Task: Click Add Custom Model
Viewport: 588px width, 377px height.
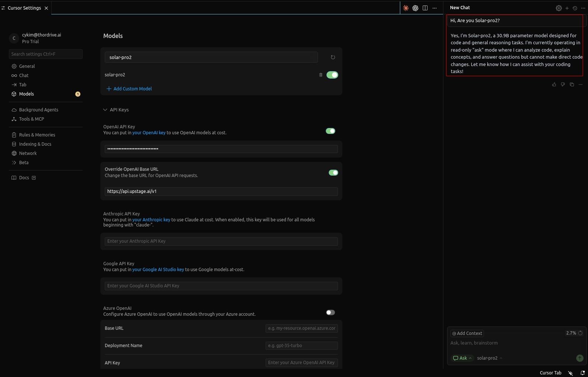Action: (129, 89)
